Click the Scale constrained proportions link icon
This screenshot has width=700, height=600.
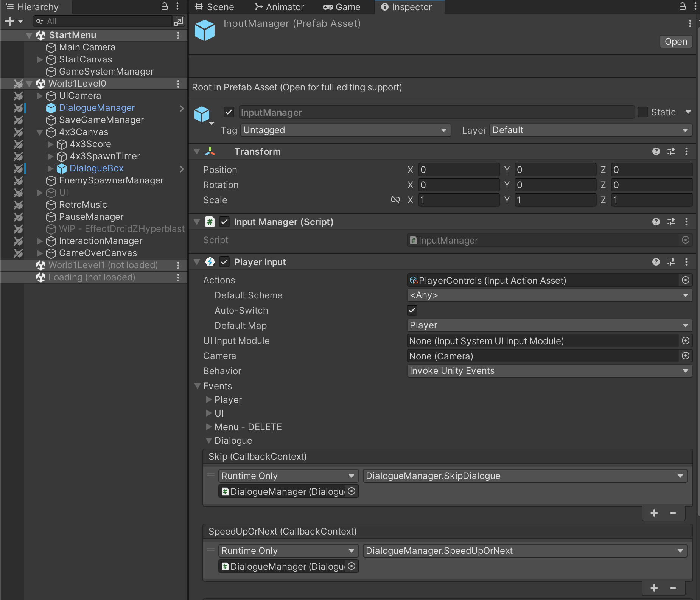pyautogui.click(x=395, y=199)
